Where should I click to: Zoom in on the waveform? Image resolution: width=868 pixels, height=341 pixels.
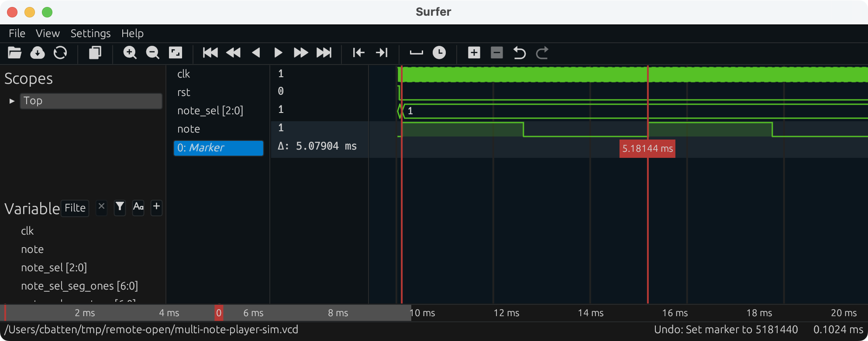point(130,53)
